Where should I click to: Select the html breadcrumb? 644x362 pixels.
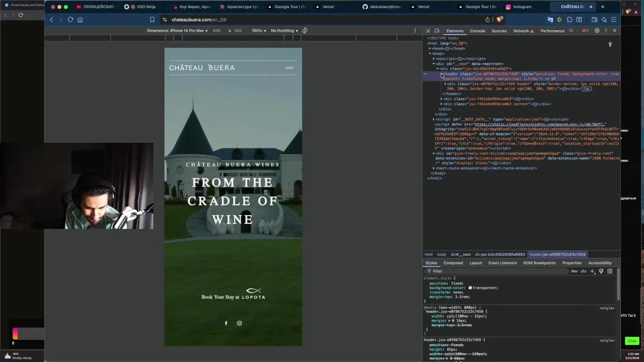pyautogui.click(x=428, y=254)
